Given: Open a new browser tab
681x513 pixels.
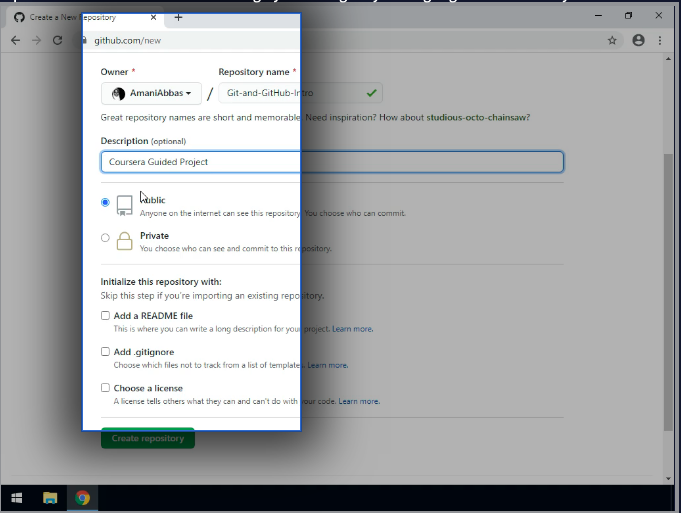Looking at the screenshot, I should pos(178,17).
